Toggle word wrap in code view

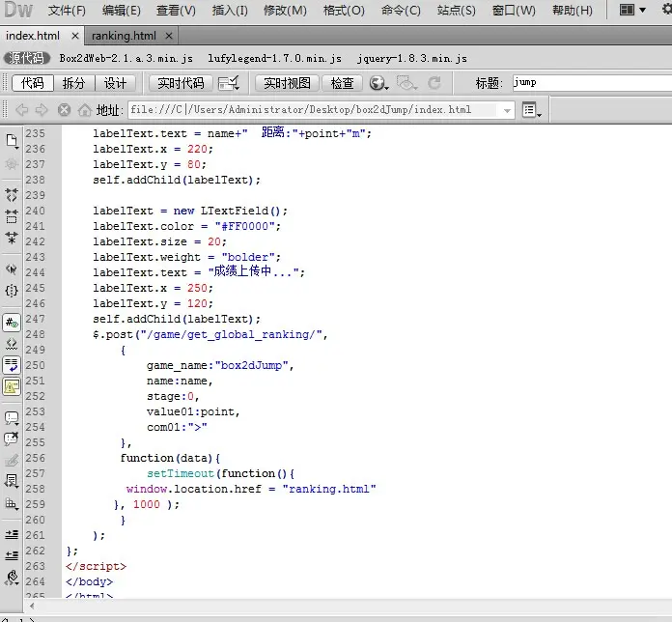[12, 365]
